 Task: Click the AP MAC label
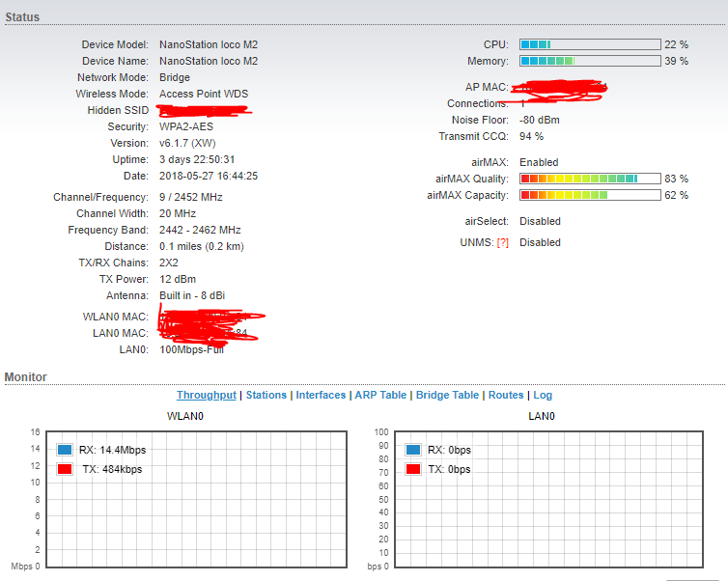[x=487, y=87]
